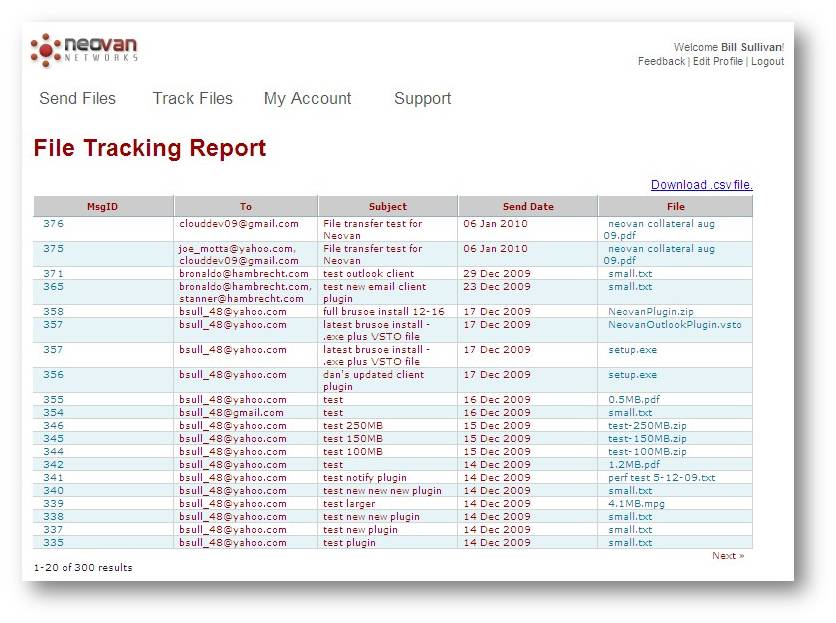Image resolution: width=836 pixels, height=623 pixels.
Task: Open message ID 337
Action: point(53,529)
